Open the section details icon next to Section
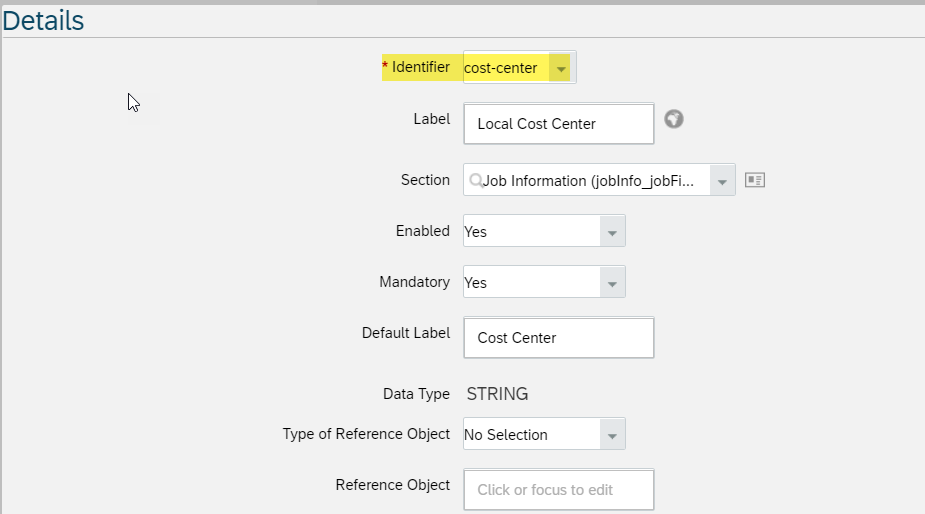Image resolution: width=925 pixels, height=514 pixels. point(755,180)
